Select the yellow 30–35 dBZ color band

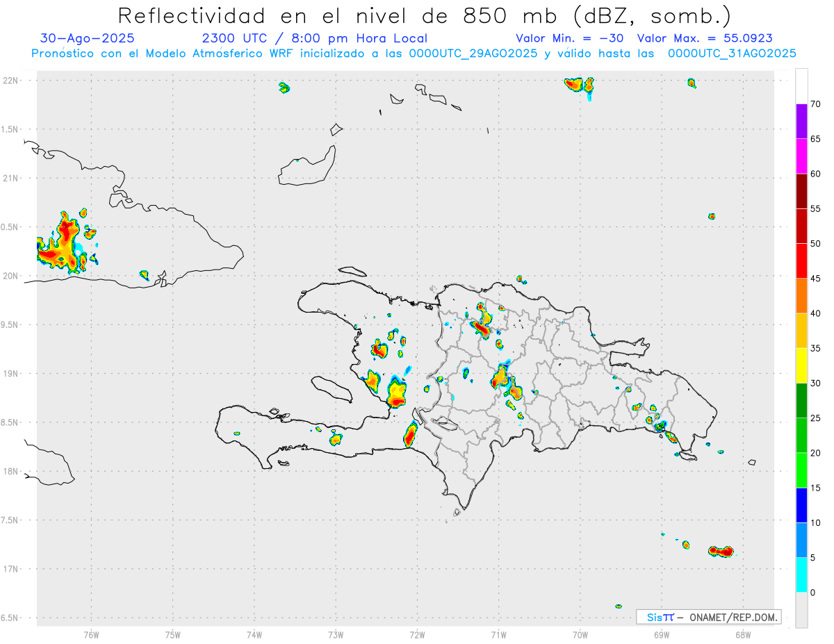(801, 365)
